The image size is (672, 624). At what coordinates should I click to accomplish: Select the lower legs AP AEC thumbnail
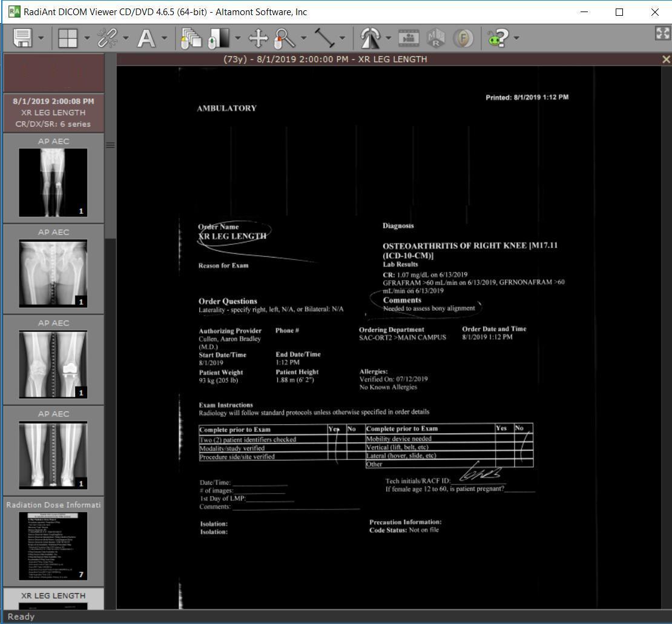pyautogui.click(x=53, y=455)
